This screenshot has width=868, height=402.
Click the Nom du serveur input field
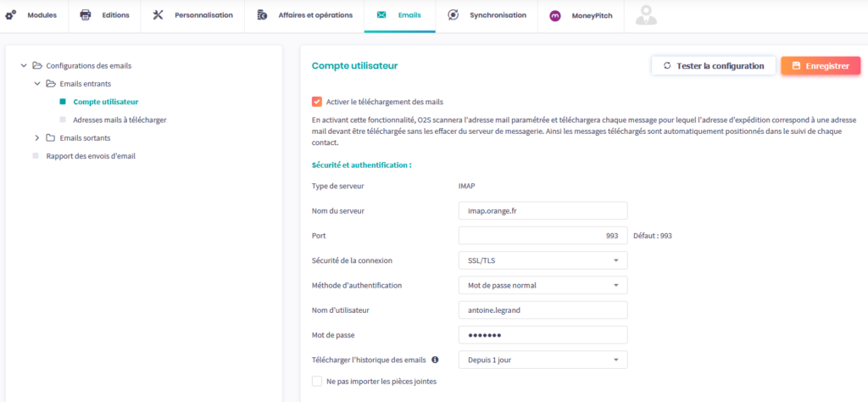pyautogui.click(x=542, y=210)
